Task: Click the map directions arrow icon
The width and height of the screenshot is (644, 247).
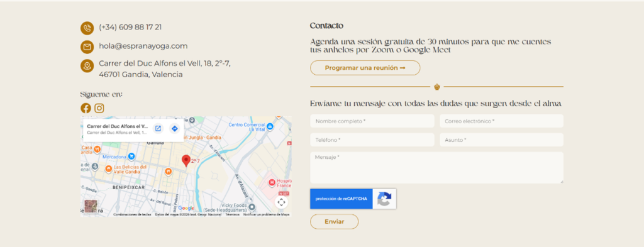Action: coord(175,129)
